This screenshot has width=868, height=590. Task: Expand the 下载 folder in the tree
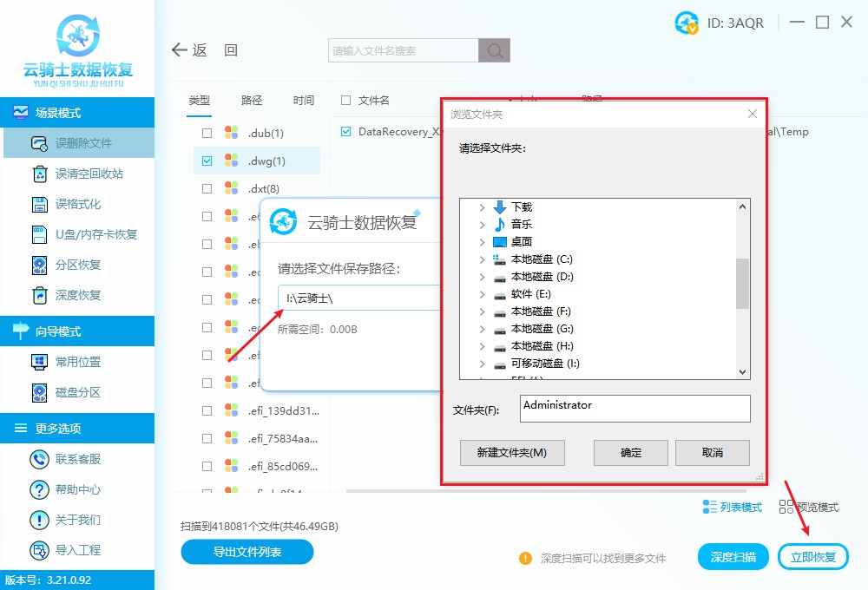tap(482, 207)
